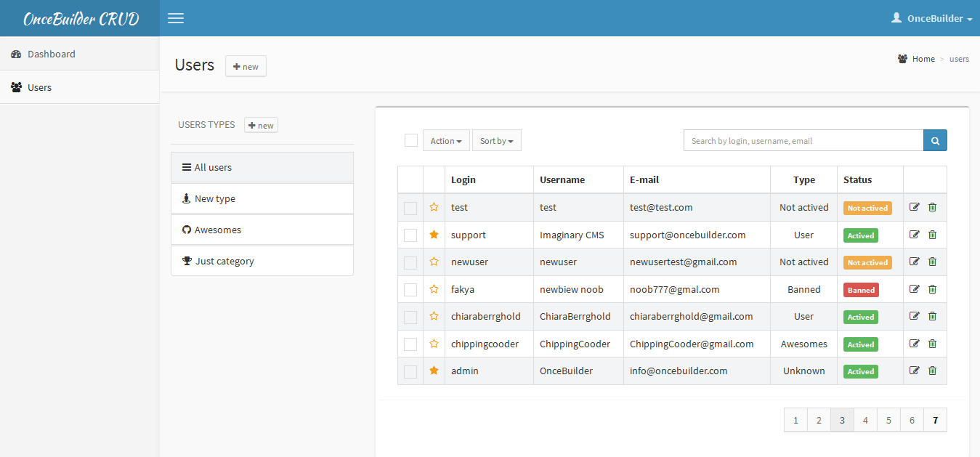This screenshot has height=457, width=980.
Task: Edit the support user
Action: pos(915,235)
